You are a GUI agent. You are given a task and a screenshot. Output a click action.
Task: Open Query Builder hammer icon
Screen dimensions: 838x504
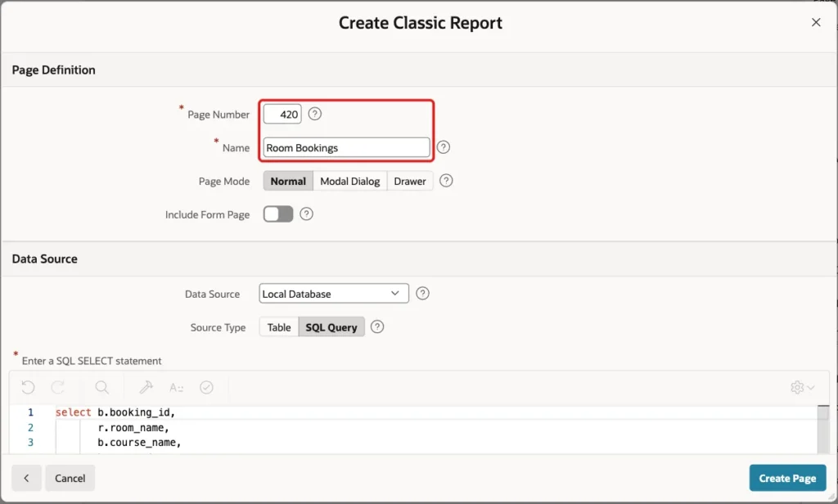coord(146,387)
